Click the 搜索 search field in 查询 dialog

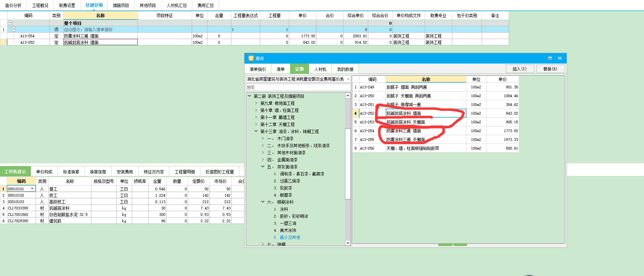[x=298, y=87]
